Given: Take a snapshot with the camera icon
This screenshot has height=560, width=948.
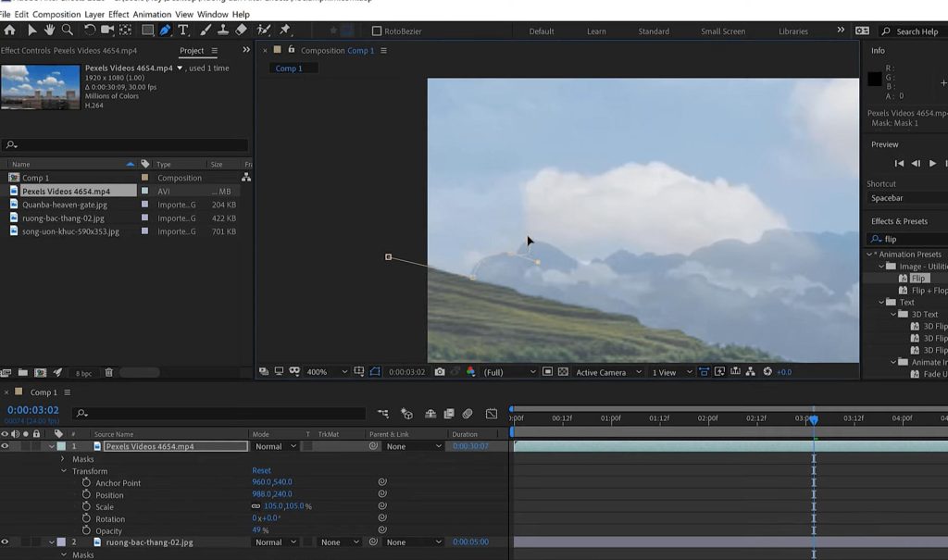Looking at the screenshot, I should point(439,371).
